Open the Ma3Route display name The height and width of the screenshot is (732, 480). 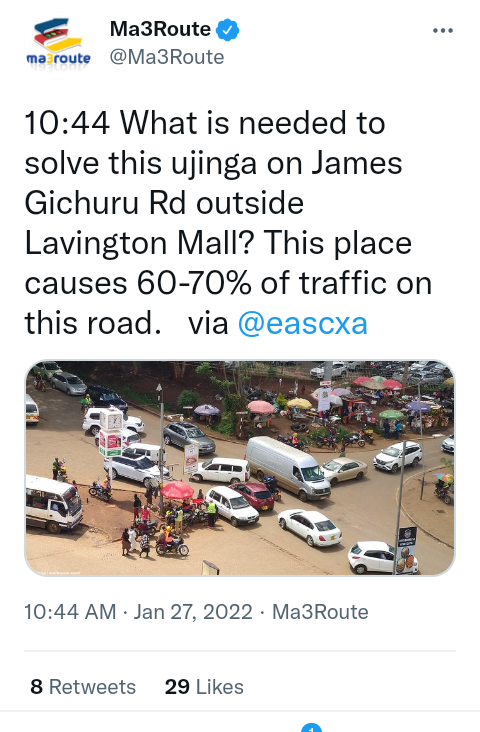[160, 29]
